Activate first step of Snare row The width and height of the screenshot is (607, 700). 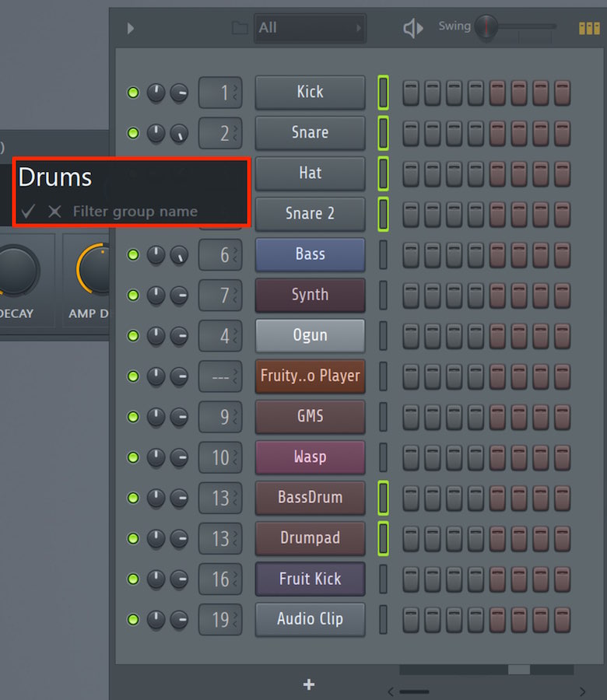(411, 134)
